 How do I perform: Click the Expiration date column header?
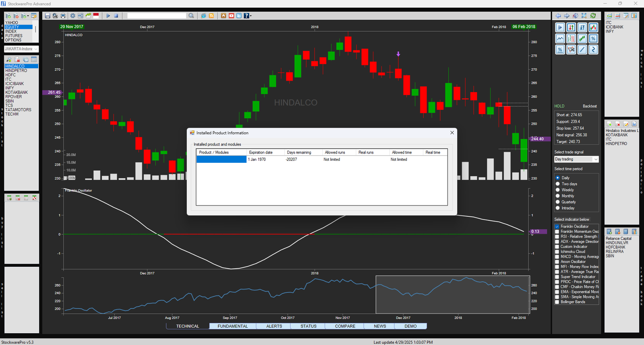(x=265, y=152)
